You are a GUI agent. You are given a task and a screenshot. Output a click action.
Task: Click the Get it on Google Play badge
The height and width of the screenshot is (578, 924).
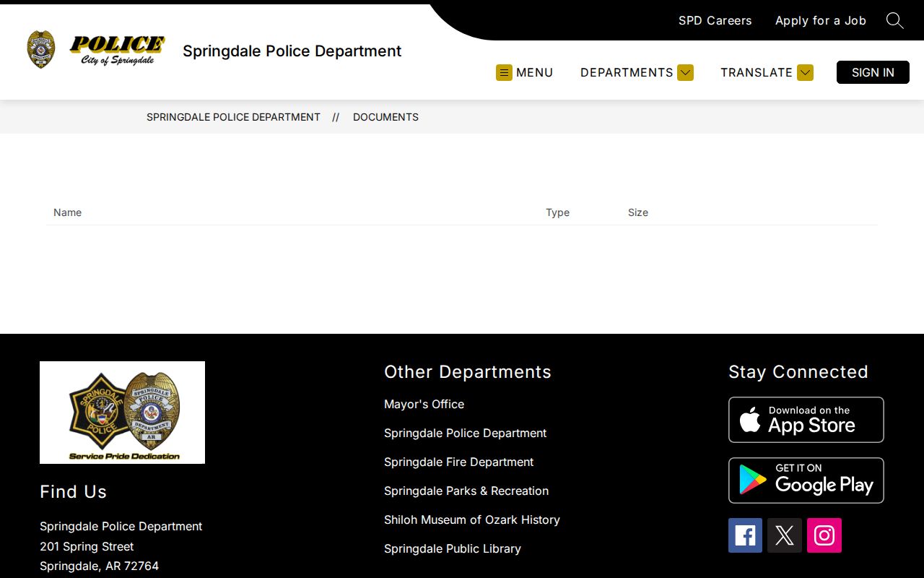806,480
